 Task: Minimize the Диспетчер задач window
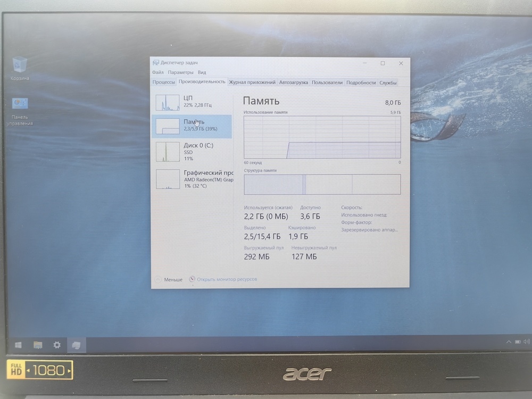[365, 63]
